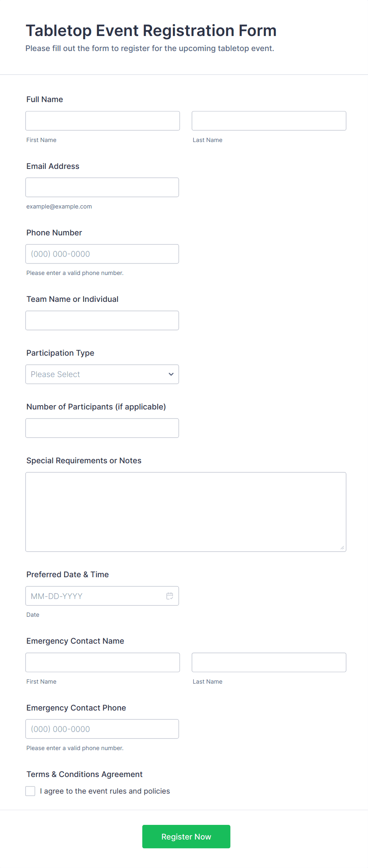Click the Terms & Conditions Agreement label
The image size is (368, 868).
[84, 774]
